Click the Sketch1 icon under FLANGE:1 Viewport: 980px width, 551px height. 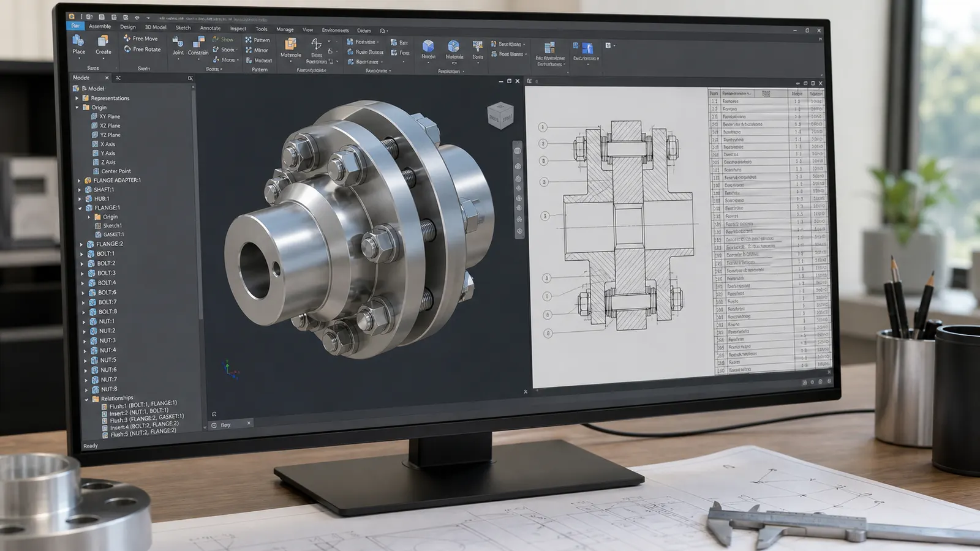(x=97, y=226)
